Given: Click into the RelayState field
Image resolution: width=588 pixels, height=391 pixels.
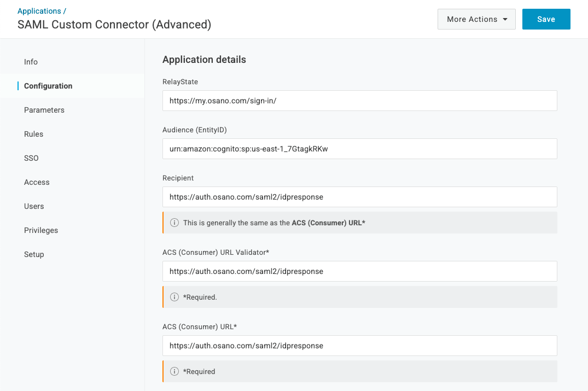Looking at the screenshot, I should click(x=359, y=101).
